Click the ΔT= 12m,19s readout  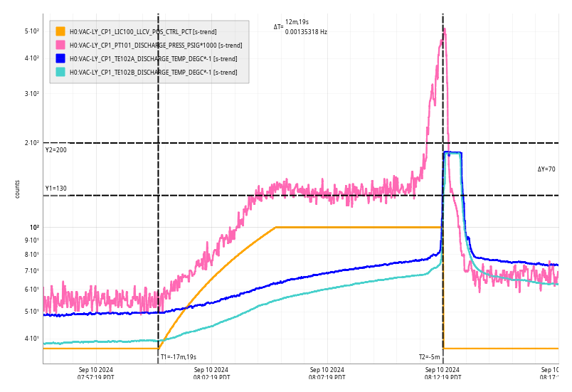(x=291, y=24)
